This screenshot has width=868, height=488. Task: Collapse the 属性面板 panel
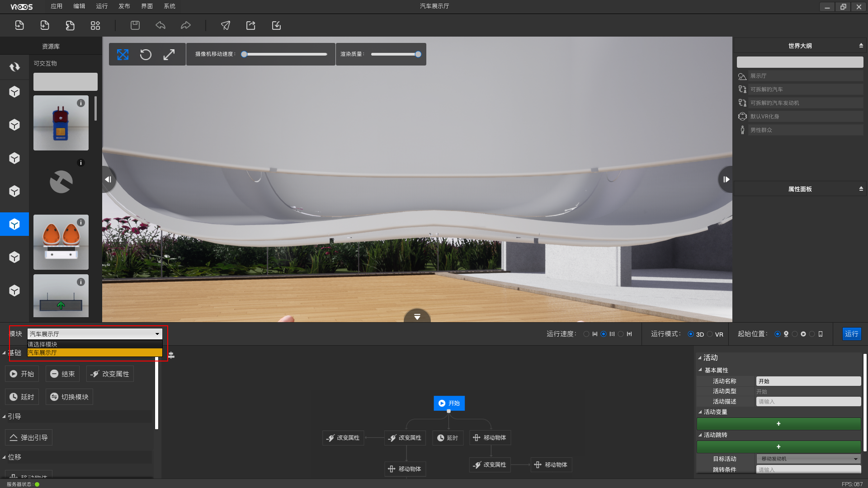[x=861, y=189]
